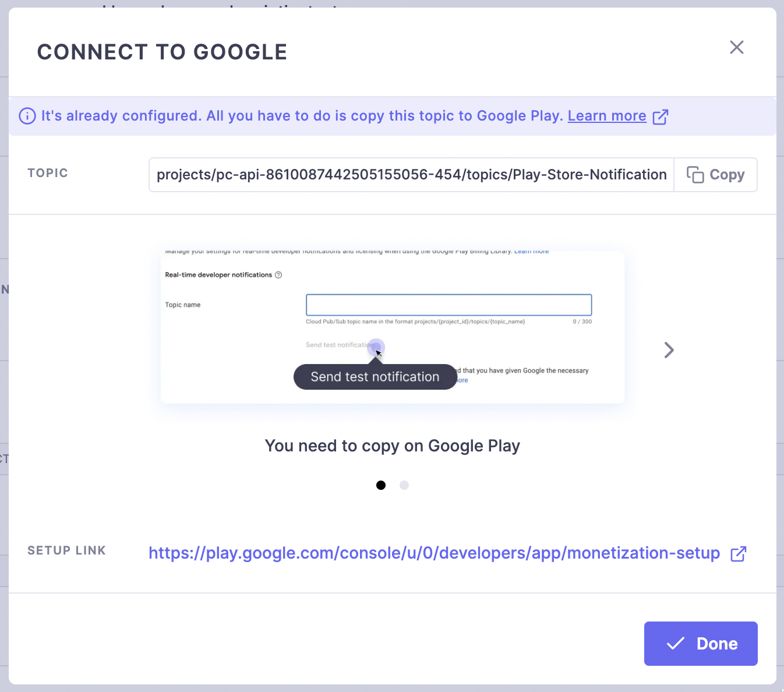Click the Topic name box in preview
The image size is (784, 692).
[x=448, y=305]
